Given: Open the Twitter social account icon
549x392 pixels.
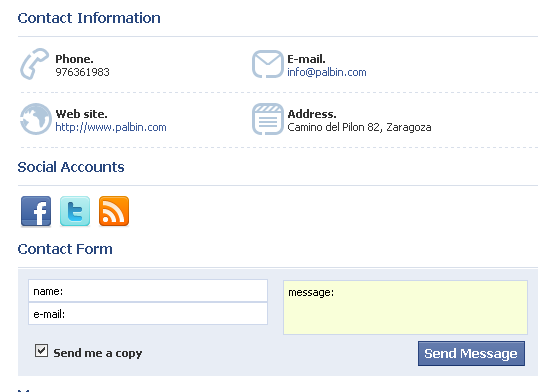Looking at the screenshot, I should coord(75,211).
